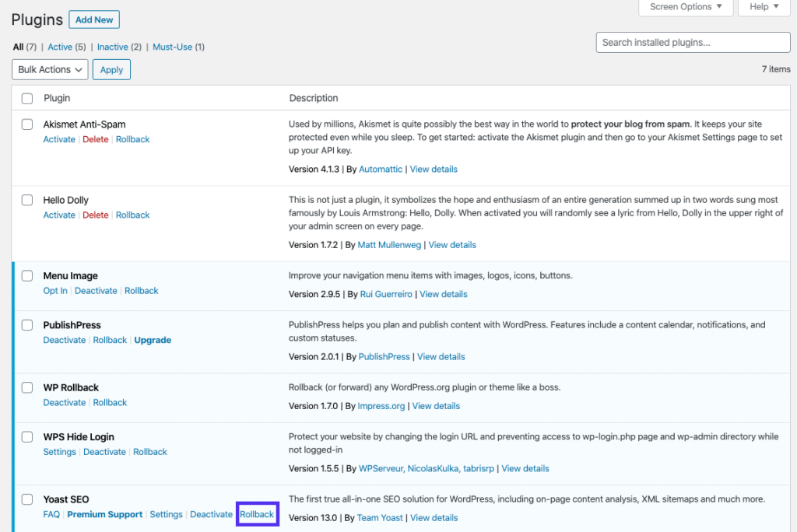The image size is (797, 532).
Task: Filter plugins by Active
Action: coord(60,47)
